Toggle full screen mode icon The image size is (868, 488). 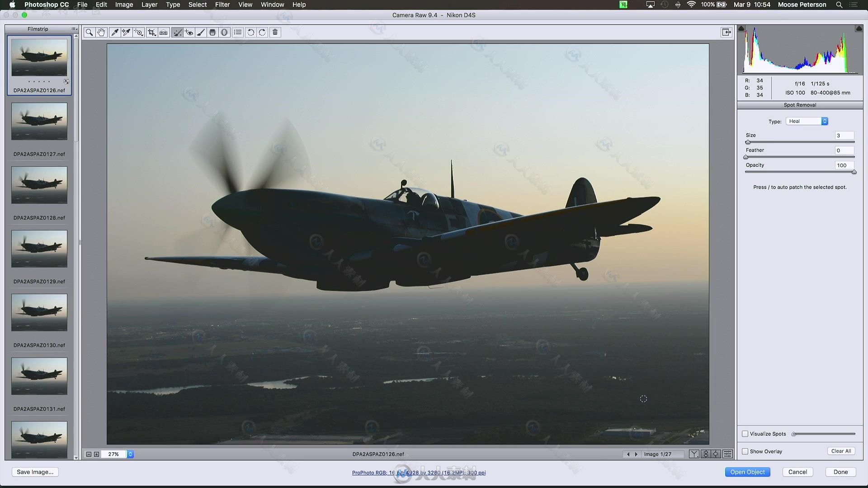(726, 33)
